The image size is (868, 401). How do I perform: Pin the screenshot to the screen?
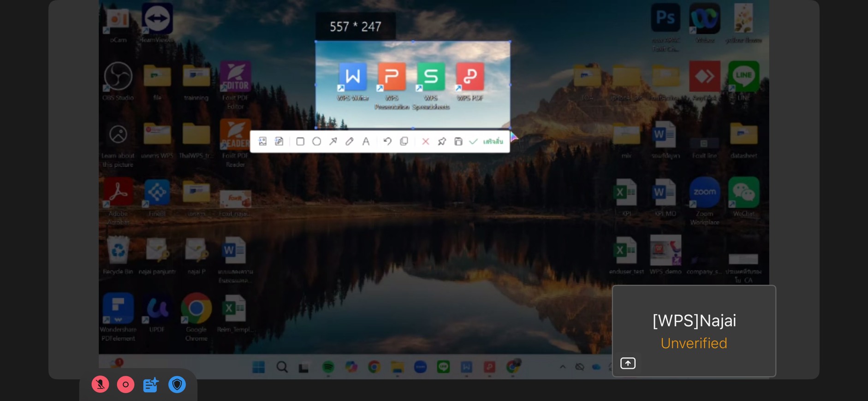tap(442, 142)
